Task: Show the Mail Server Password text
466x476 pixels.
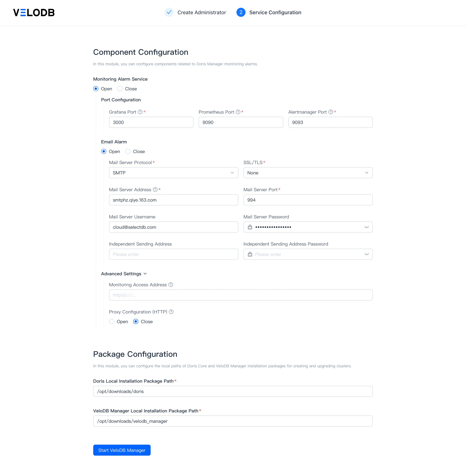Action: tap(366, 227)
